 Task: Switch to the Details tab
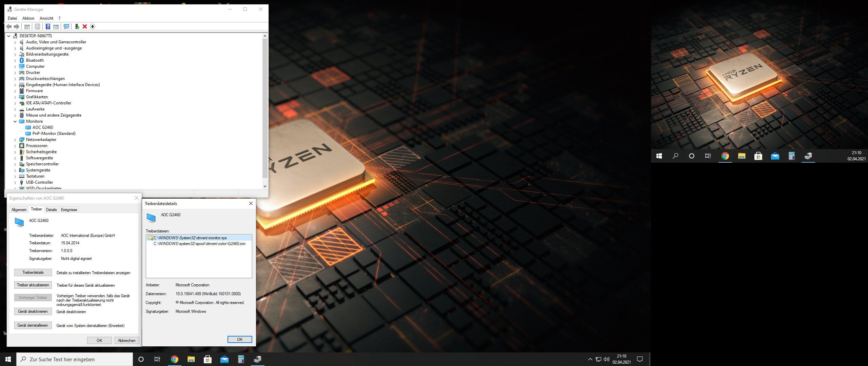pos(51,210)
